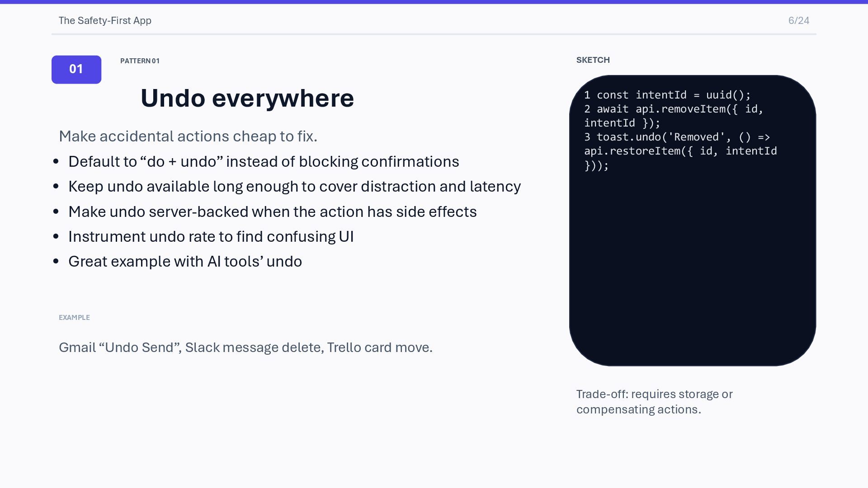Click the "EXAMPLE" section label
Image resolution: width=868 pixels, height=488 pixels.
click(74, 318)
